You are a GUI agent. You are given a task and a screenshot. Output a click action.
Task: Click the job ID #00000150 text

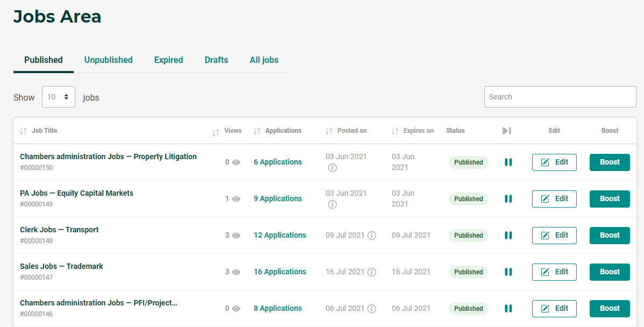pyautogui.click(x=37, y=168)
